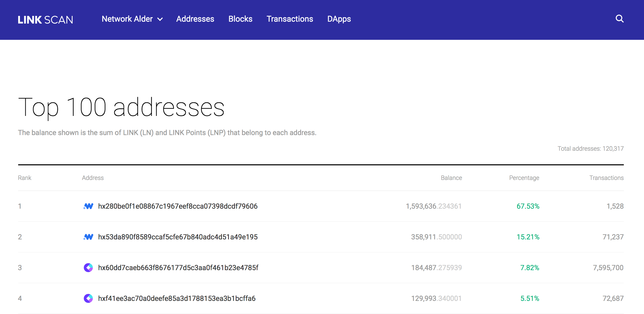644x314 pixels.
Task: Open address hx60dd7caeb663f8676177d5c3aa0f461b23e4785f
Action: point(178,268)
